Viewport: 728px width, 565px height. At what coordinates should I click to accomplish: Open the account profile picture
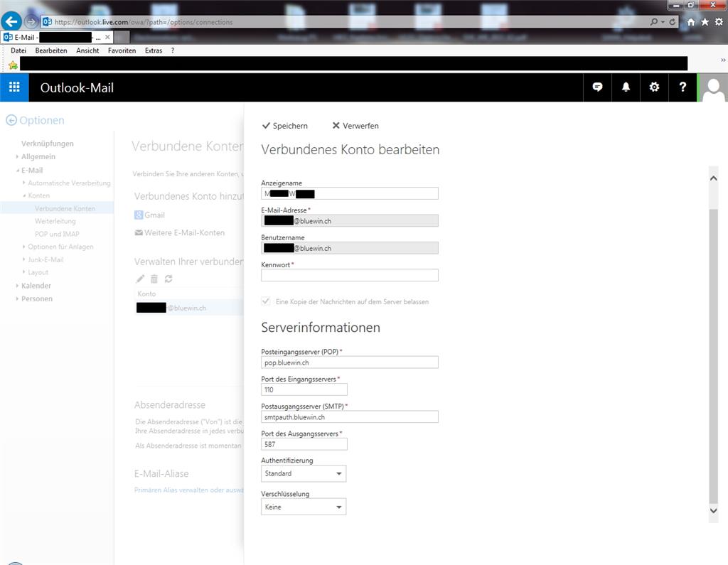point(714,87)
